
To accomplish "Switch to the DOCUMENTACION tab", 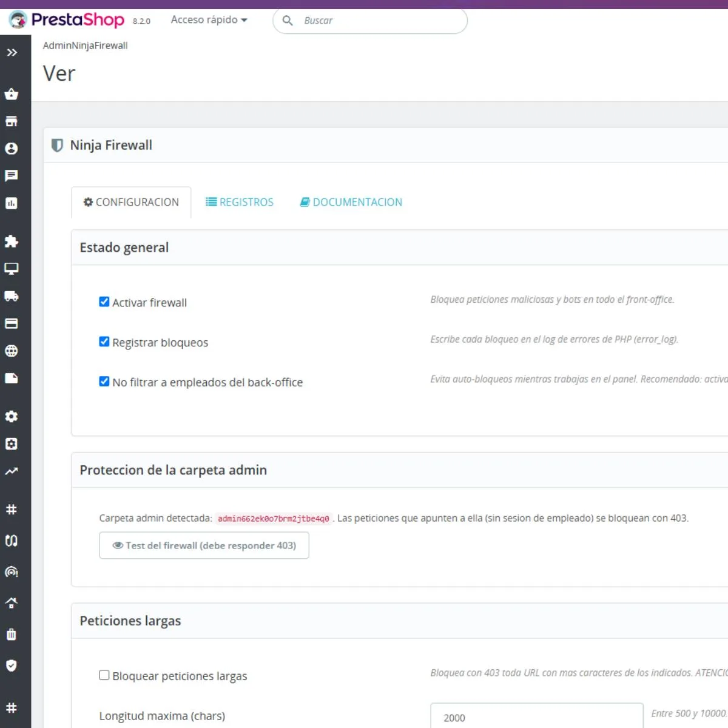I will point(351,202).
